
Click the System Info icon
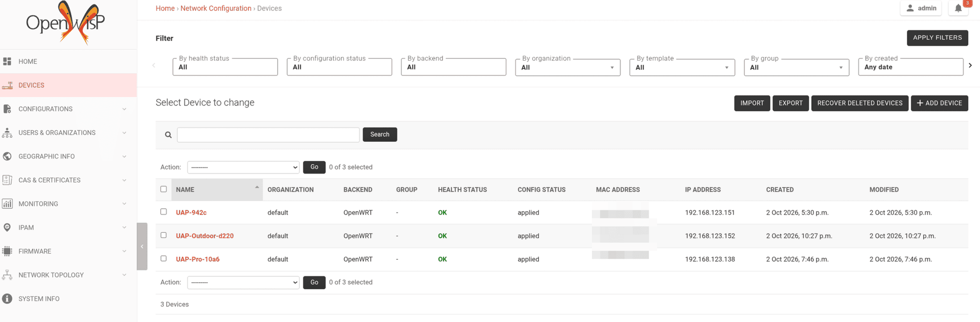point(7,298)
